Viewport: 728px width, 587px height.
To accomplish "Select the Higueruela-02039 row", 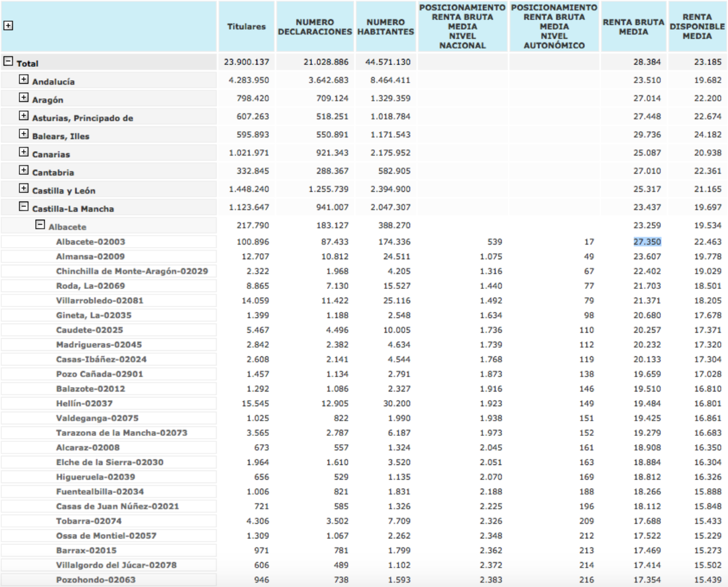I will pos(109,477).
